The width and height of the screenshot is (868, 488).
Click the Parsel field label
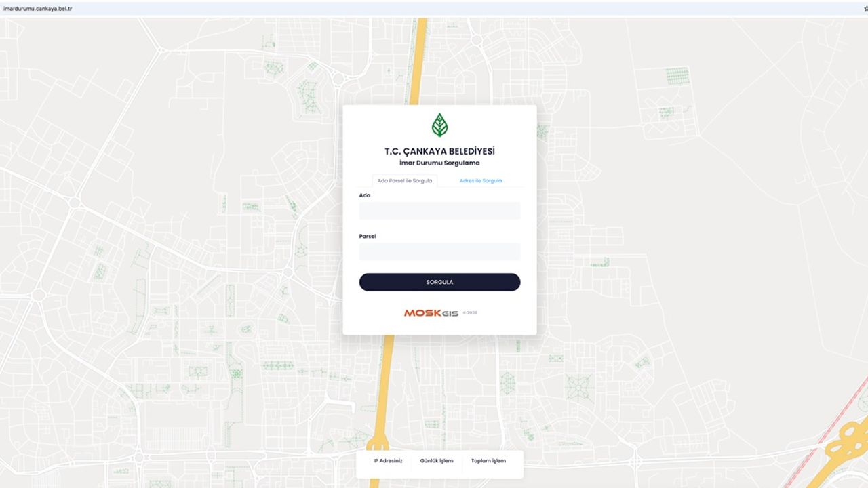(x=368, y=236)
